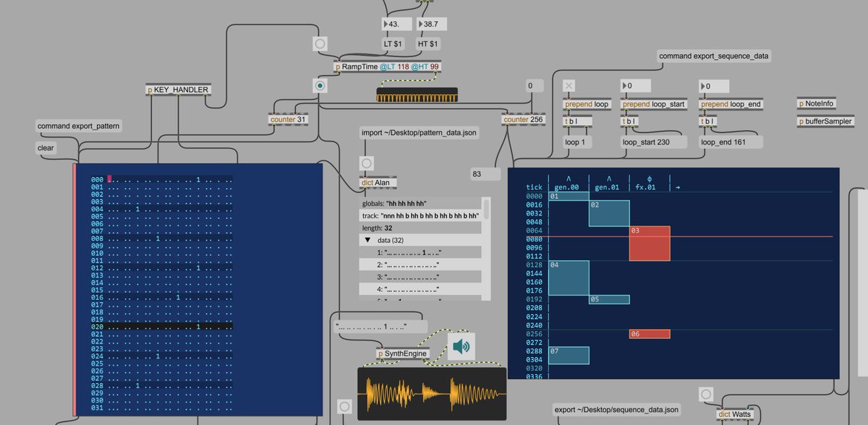
Task: Click the number box above prepend loop_end
Action: coord(715,86)
